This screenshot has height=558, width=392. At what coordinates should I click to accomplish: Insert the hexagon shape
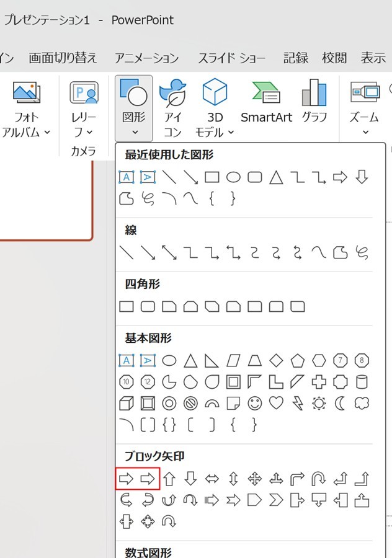(319, 361)
